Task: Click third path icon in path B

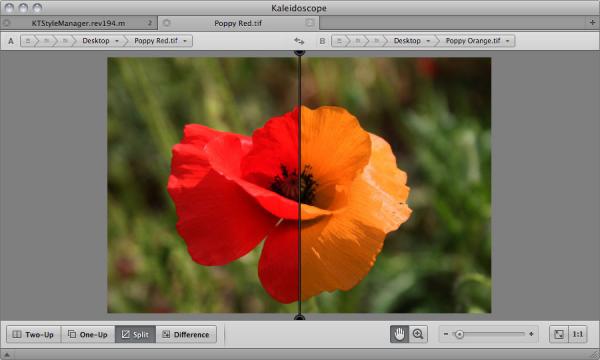Action: click(x=377, y=41)
